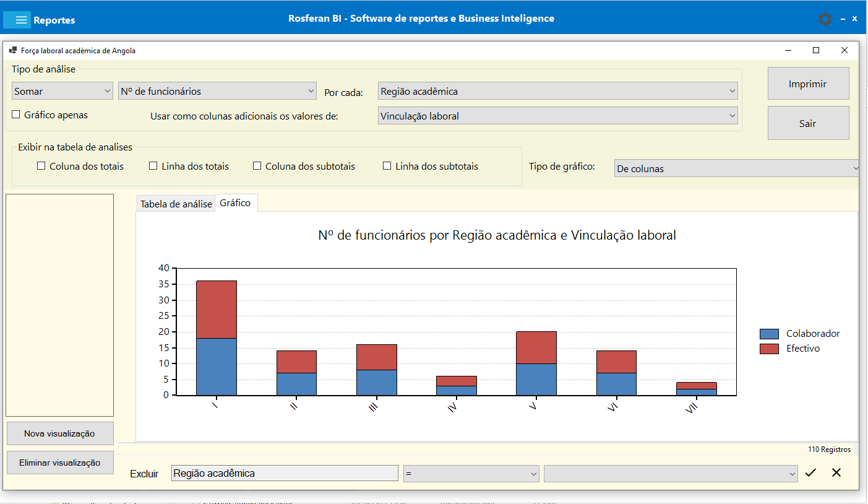
Task: Toggle the Coluna dos subtotais checkbox
Action: 257,166
